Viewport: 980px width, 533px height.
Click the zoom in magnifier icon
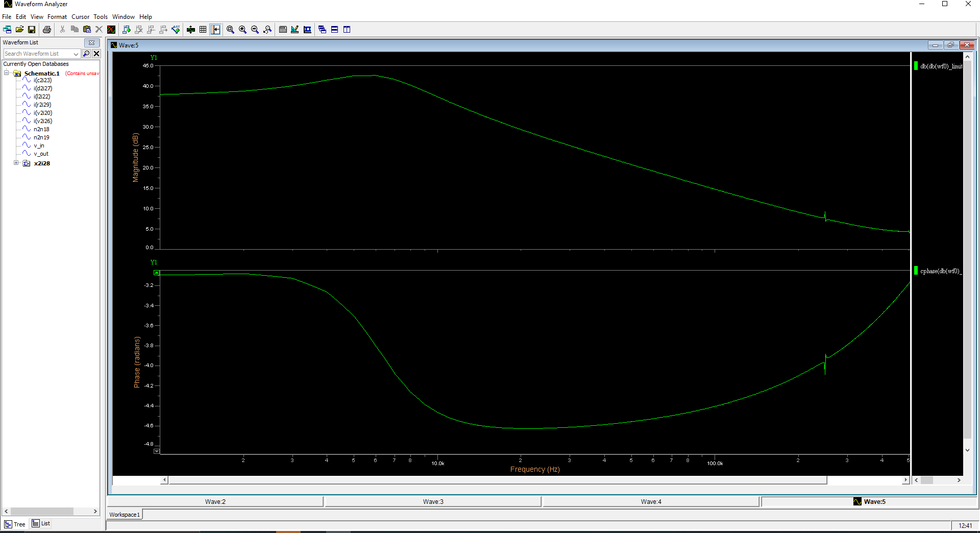pyautogui.click(x=242, y=30)
